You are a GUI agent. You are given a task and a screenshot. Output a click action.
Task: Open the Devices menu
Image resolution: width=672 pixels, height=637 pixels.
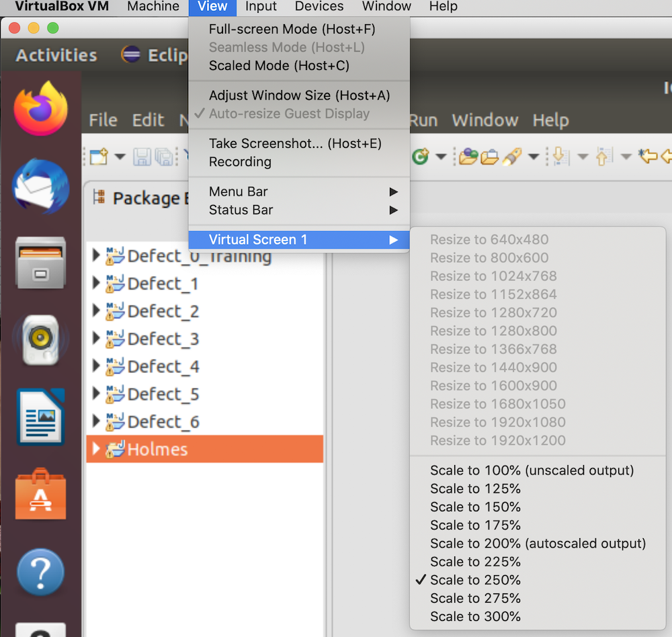click(319, 7)
